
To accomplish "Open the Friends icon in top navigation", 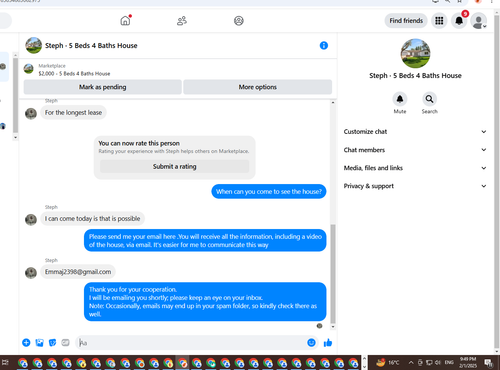I will (x=182, y=21).
